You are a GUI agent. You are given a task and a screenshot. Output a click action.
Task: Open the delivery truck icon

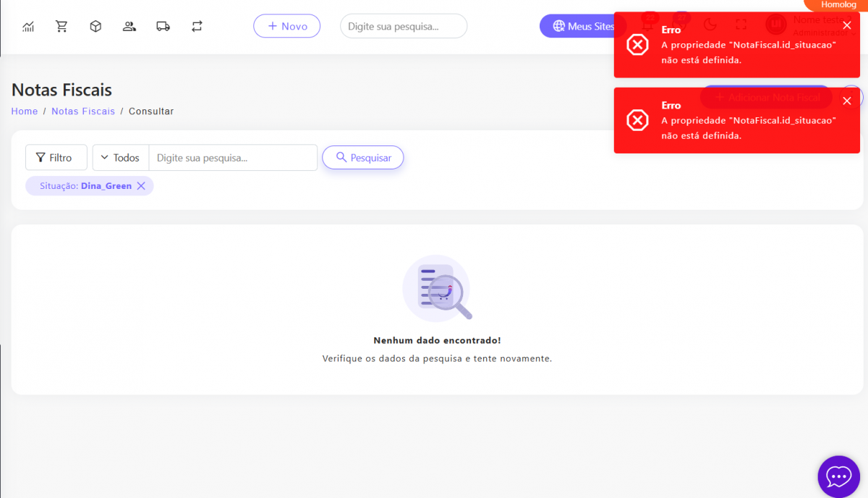(163, 27)
